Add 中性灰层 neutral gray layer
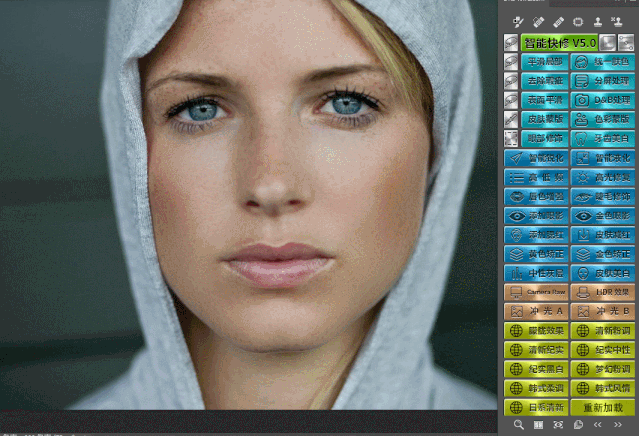The height and width of the screenshot is (436, 639). [536, 273]
